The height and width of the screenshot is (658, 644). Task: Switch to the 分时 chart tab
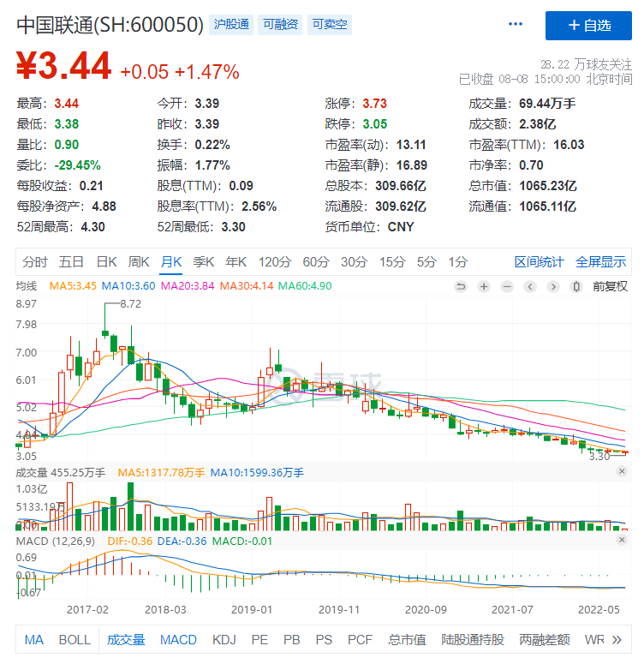(35, 262)
